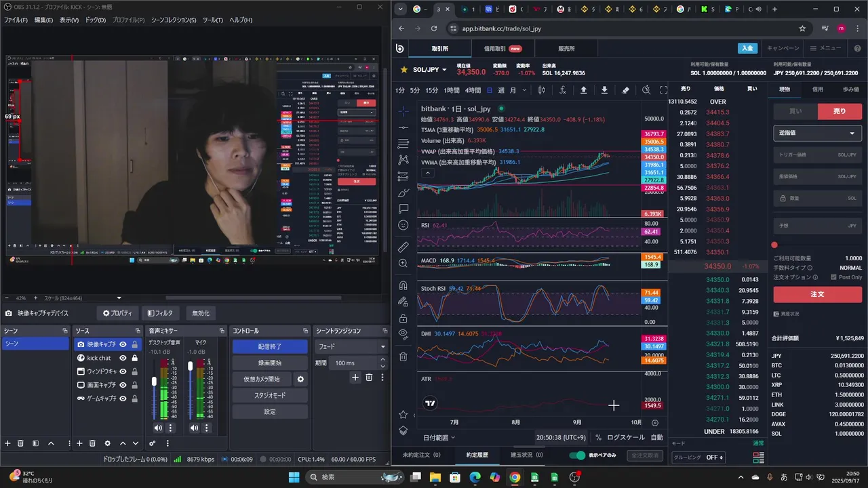Open the emoji icons tool

[403, 225]
